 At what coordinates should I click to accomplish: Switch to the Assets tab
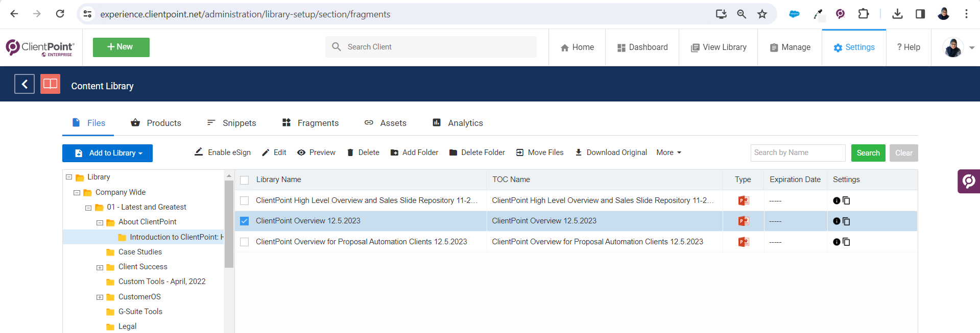click(x=386, y=123)
